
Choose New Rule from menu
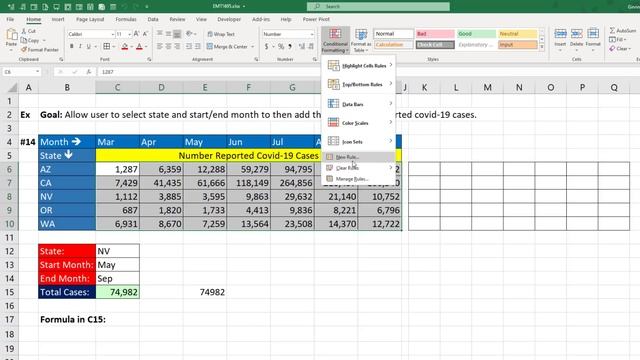359,157
